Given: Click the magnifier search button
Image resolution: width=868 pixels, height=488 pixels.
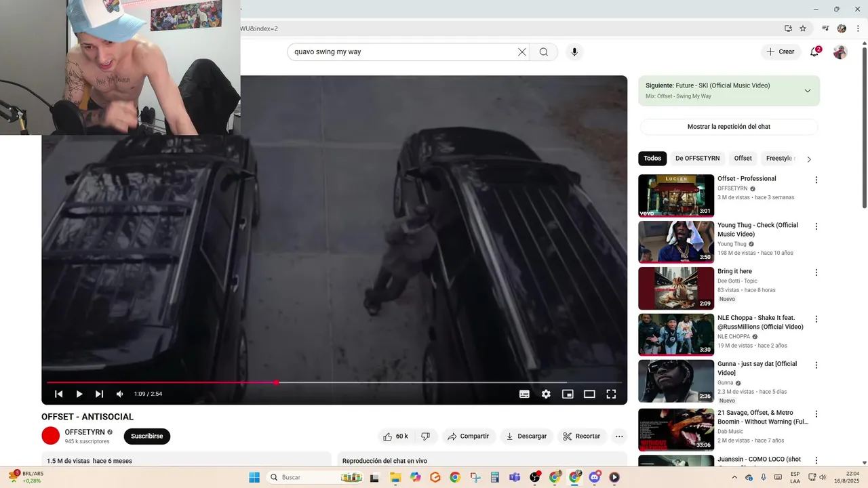Looking at the screenshot, I should pos(544,52).
